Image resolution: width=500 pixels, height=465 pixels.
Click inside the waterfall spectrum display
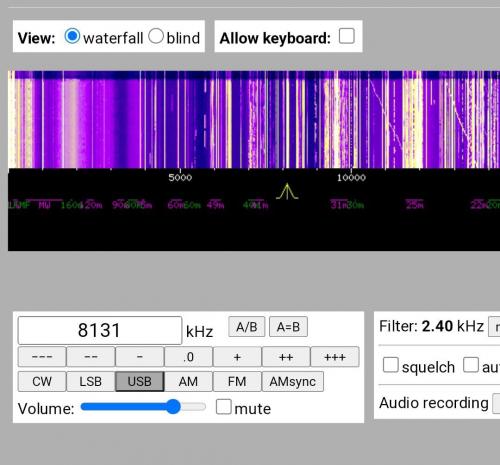click(x=254, y=119)
